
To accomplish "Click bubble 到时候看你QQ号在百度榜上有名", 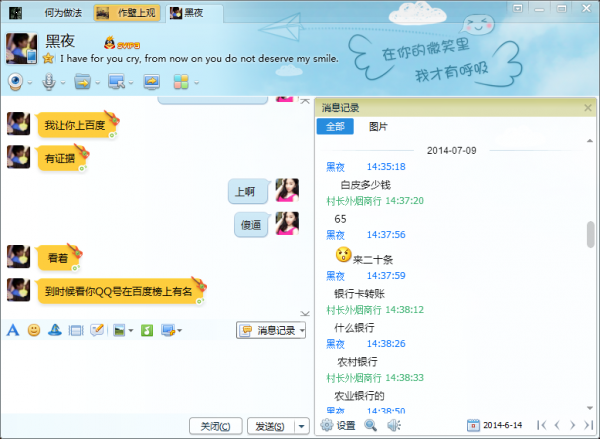I will [119, 291].
